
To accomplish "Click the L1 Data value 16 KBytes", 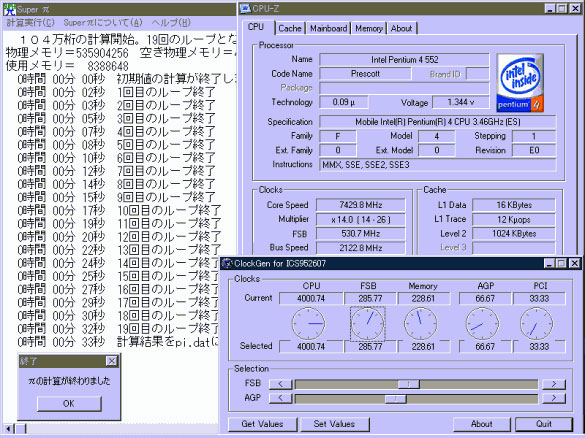I will pos(514,205).
